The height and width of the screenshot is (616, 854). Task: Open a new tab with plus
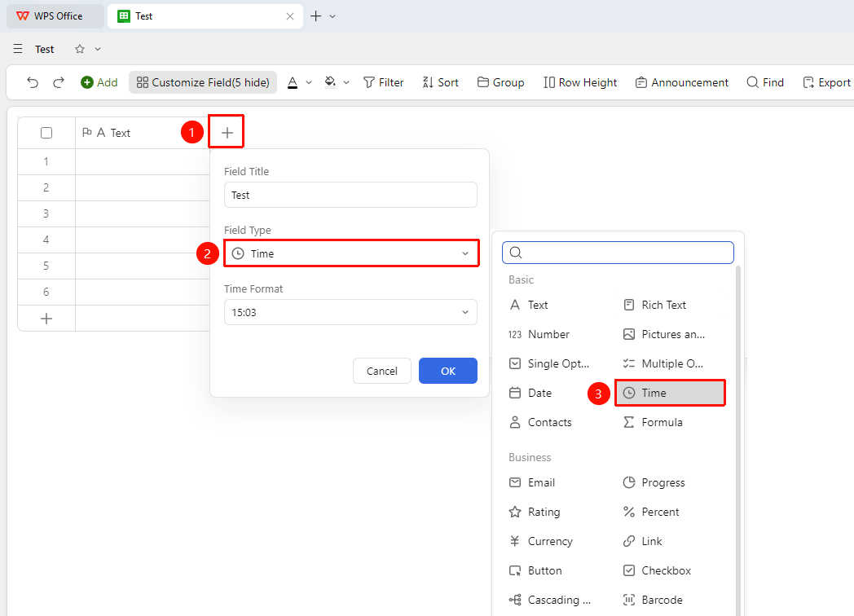pyautogui.click(x=316, y=16)
